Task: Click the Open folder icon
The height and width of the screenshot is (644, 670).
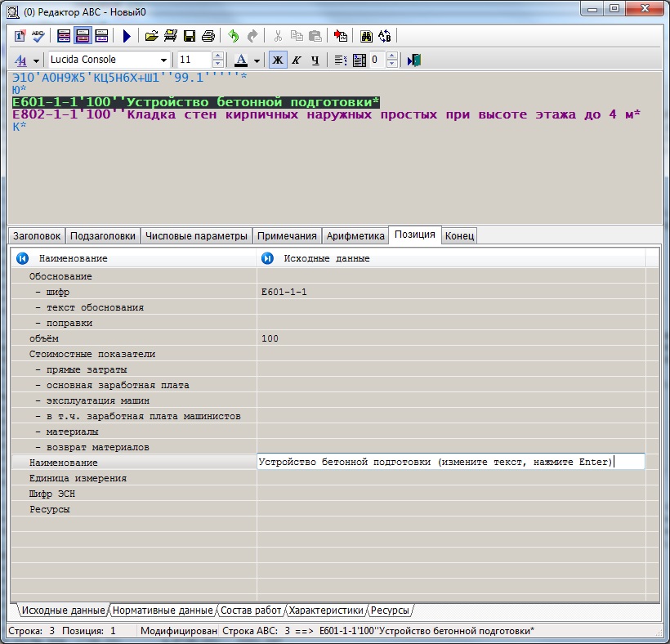Action: tap(151, 36)
